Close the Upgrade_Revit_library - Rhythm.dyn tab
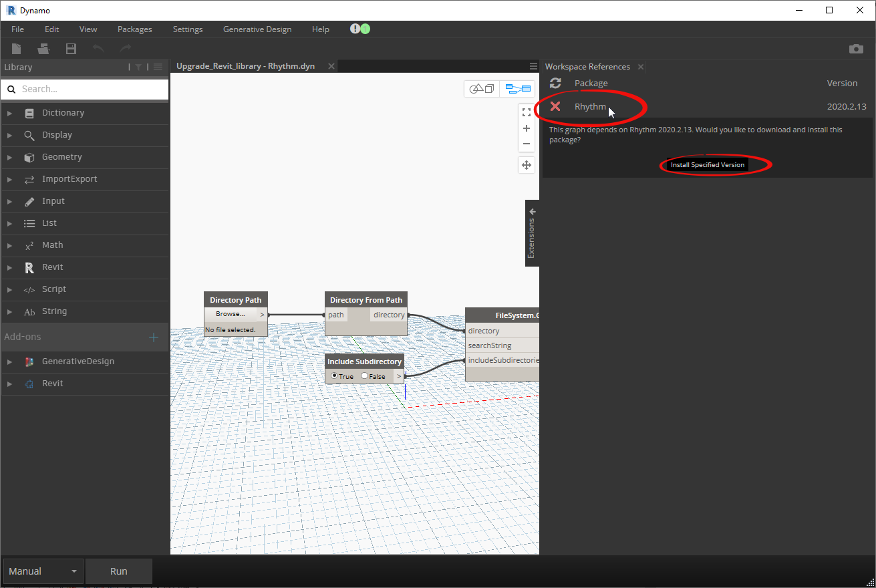The width and height of the screenshot is (876, 588). tap(331, 66)
